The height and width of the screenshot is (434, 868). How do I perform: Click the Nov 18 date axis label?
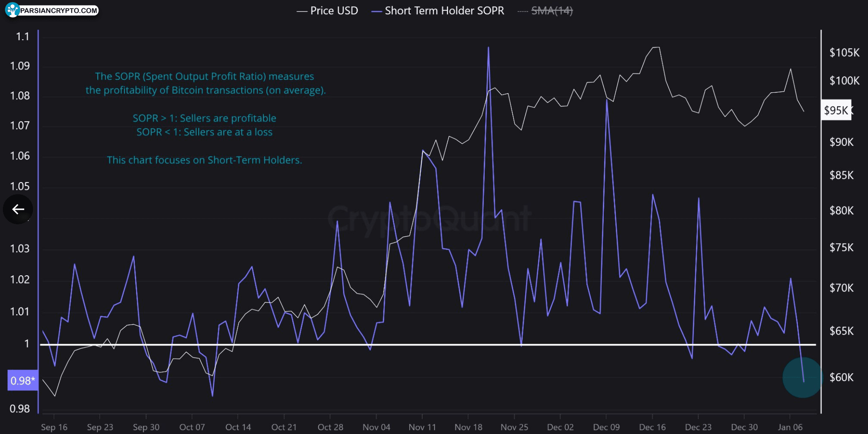pos(468,427)
